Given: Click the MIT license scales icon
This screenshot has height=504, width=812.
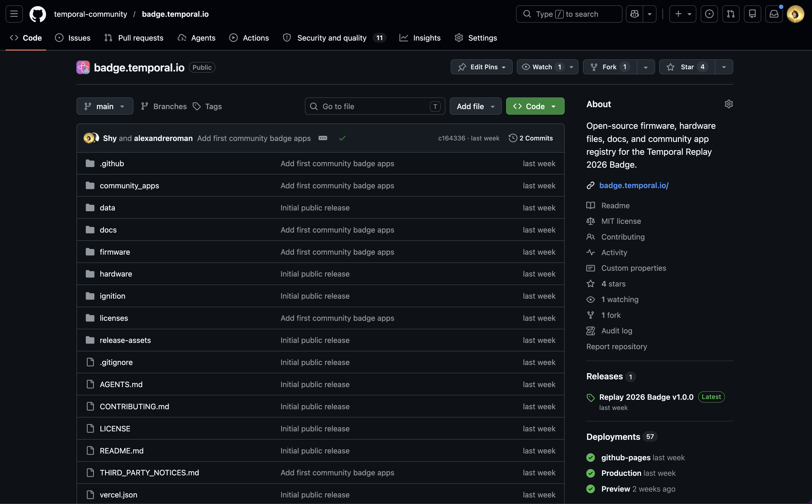Looking at the screenshot, I should (x=590, y=221).
